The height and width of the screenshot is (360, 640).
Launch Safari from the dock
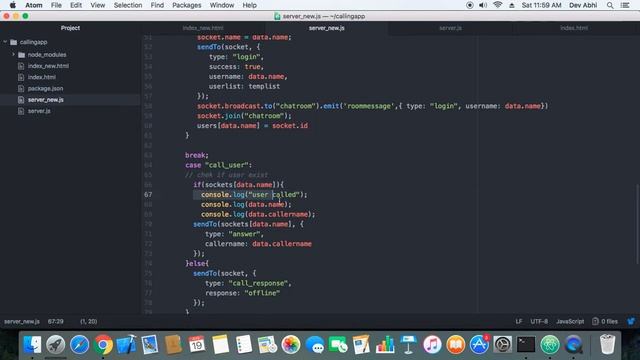pyautogui.click(x=80, y=345)
